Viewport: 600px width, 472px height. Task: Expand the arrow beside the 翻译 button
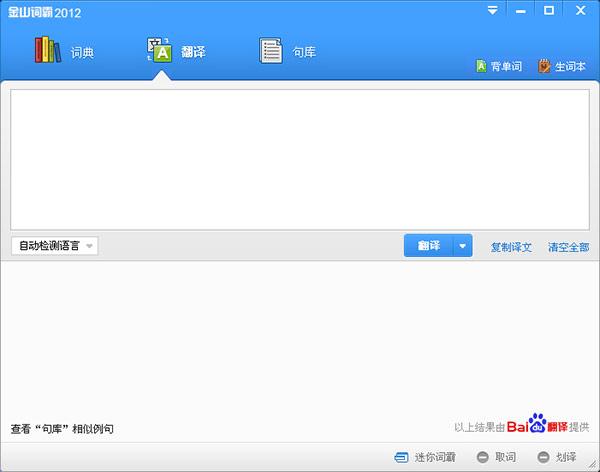462,246
